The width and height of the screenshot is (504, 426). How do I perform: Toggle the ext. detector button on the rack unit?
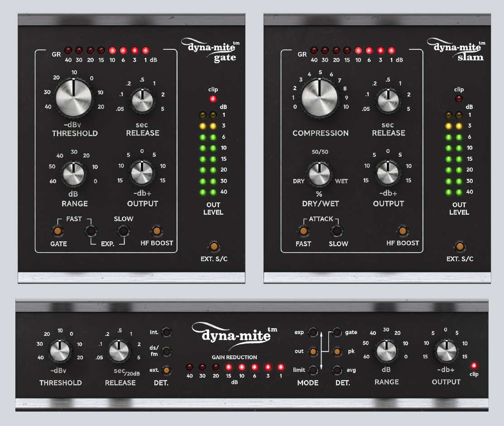(166, 370)
